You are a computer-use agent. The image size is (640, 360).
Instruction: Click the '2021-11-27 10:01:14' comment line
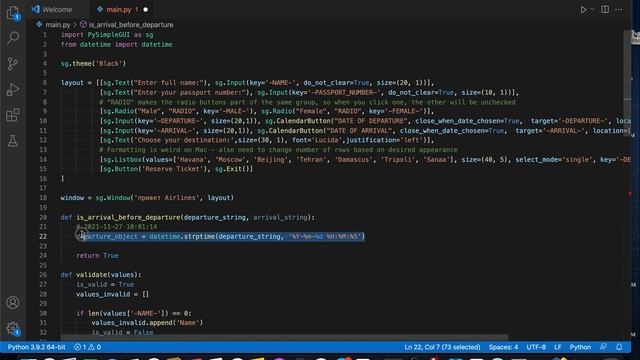117,227
